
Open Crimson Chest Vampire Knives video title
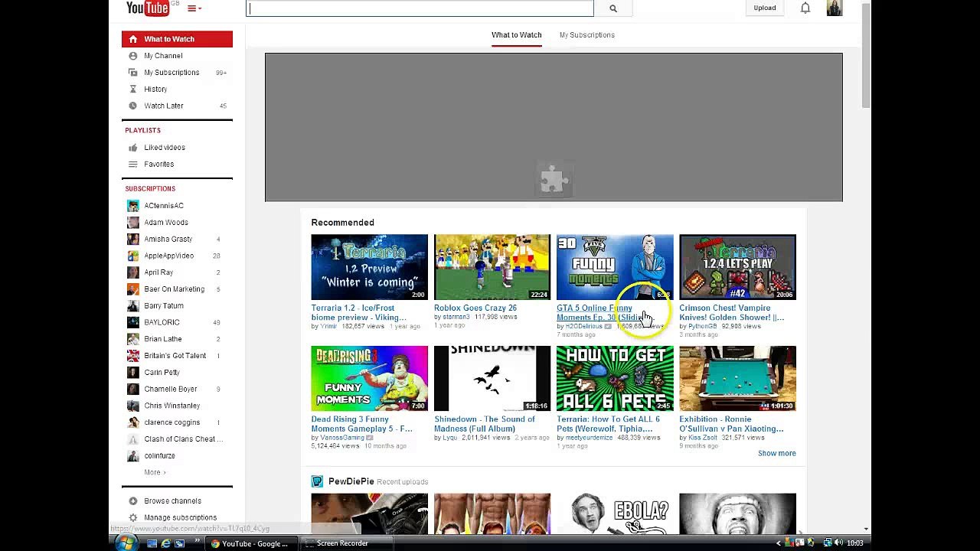pyautogui.click(x=731, y=313)
